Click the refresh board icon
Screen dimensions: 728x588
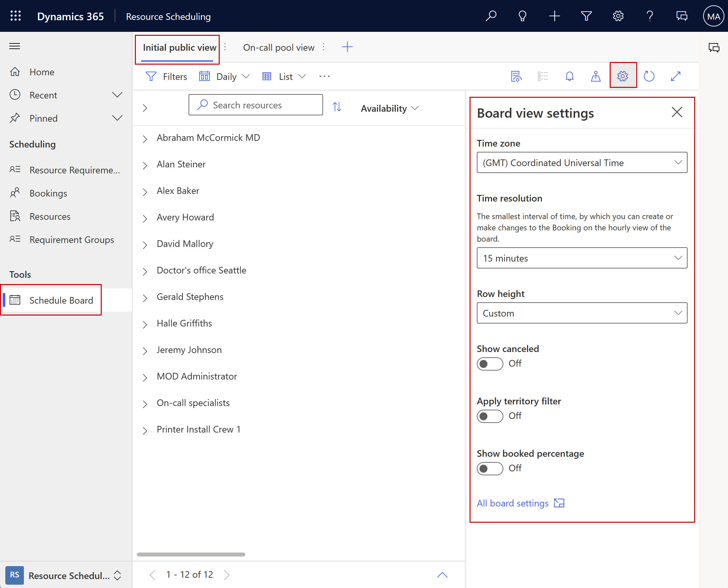point(649,76)
